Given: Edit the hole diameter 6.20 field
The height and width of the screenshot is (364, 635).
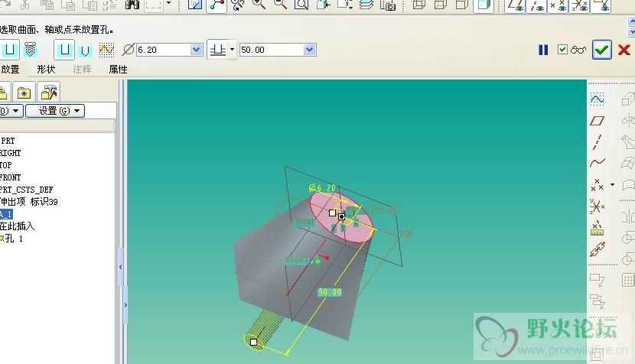Looking at the screenshot, I should [x=164, y=50].
